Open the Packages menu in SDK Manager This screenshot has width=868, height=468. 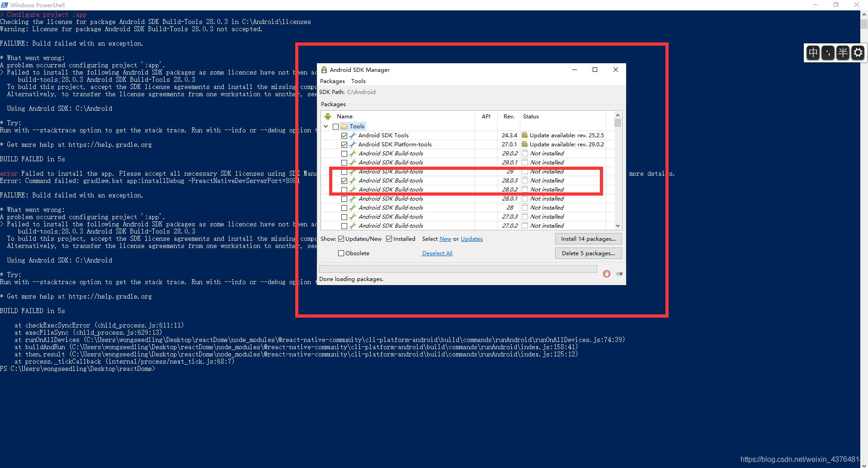pyautogui.click(x=332, y=81)
